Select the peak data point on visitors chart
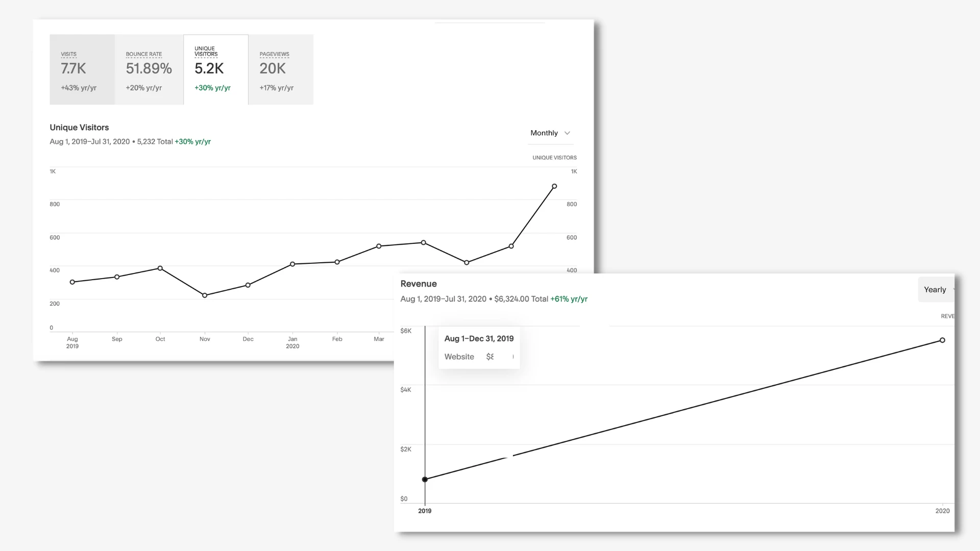Viewport: 980px width, 551px height. (x=555, y=186)
